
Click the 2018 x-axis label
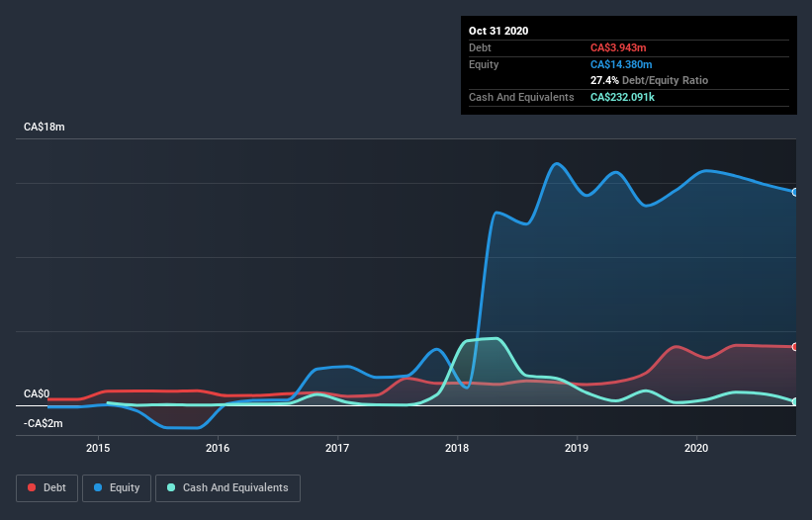point(457,448)
